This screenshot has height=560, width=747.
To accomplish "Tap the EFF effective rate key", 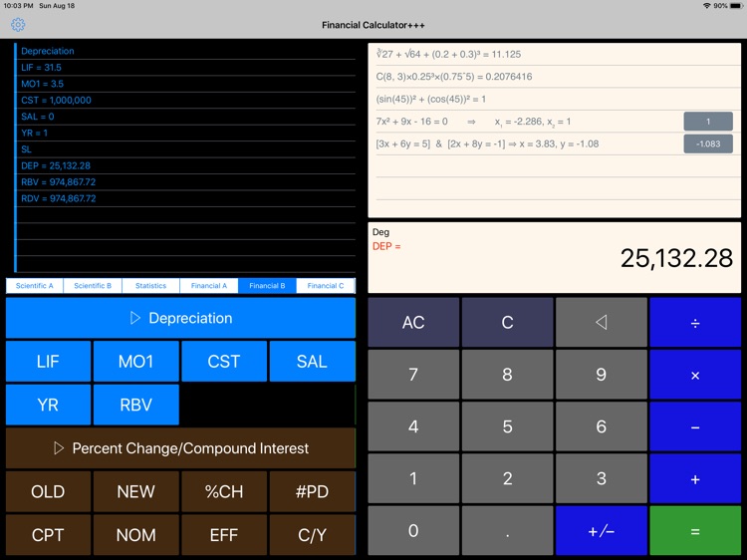I will (224, 535).
